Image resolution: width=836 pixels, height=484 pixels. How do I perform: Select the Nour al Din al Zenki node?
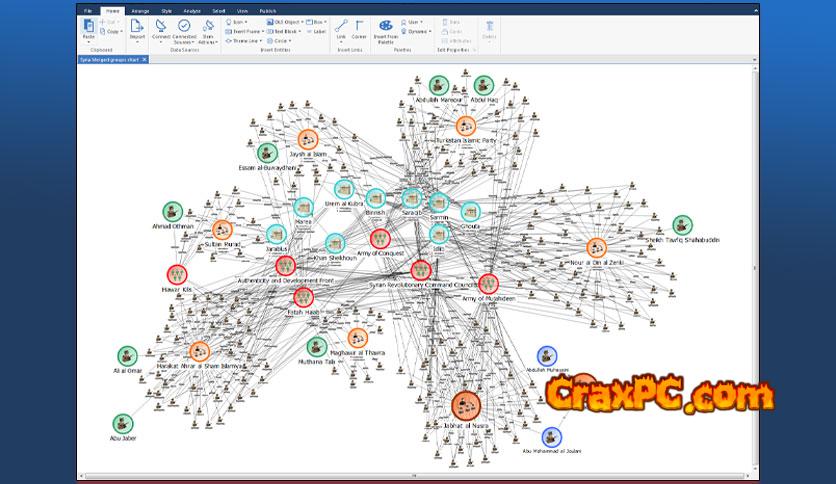596,248
